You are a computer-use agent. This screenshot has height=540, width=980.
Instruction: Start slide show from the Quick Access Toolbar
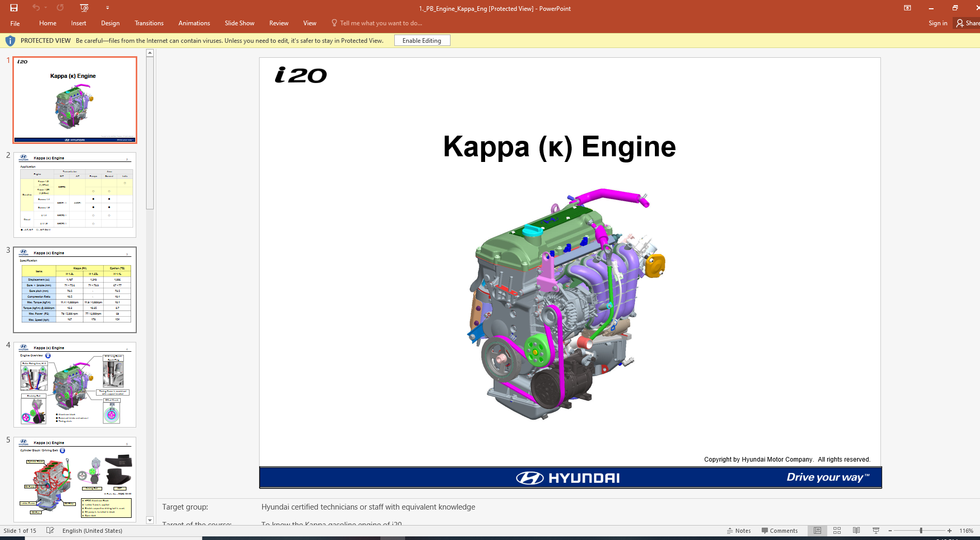(x=84, y=8)
